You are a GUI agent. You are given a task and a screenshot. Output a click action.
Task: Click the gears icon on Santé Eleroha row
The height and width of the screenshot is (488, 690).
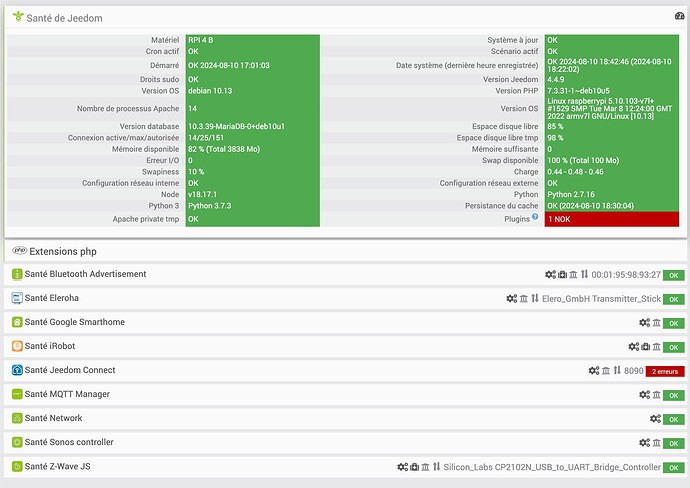coord(512,298)
